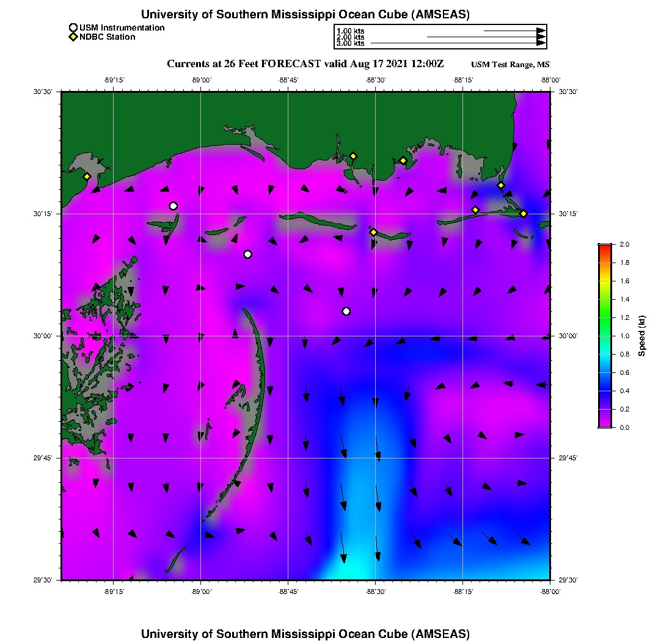Select the middle USM Instrumentation circle on the map
The width and height of the screenshot is (672, 641).
point(247,255)
